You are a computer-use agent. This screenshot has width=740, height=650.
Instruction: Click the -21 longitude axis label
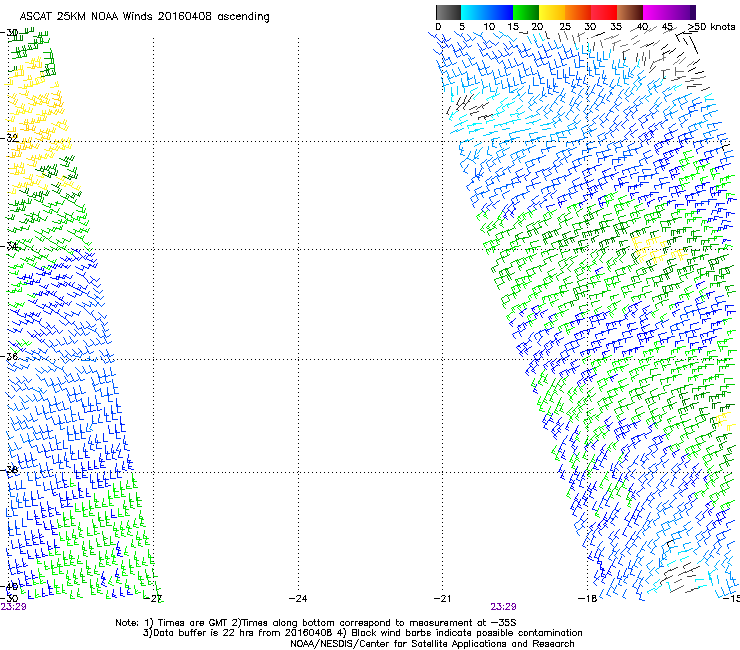click(x=442, y=599)
